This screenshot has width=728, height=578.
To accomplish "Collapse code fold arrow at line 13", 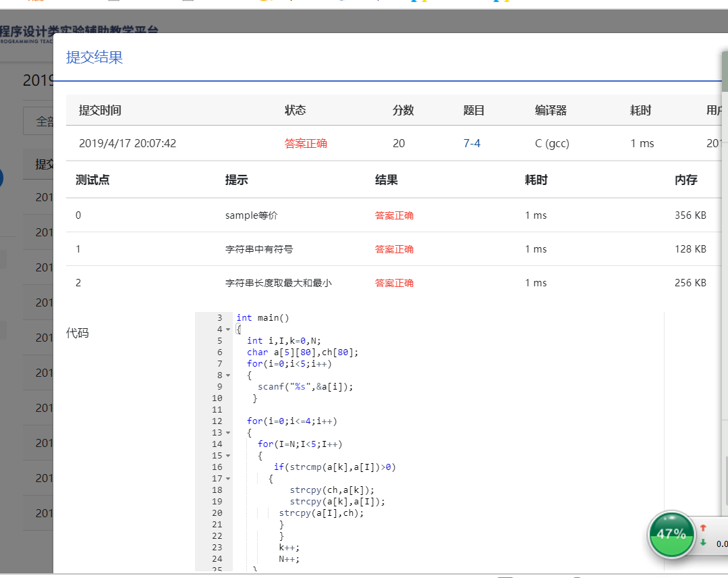I will pos(228,433).
